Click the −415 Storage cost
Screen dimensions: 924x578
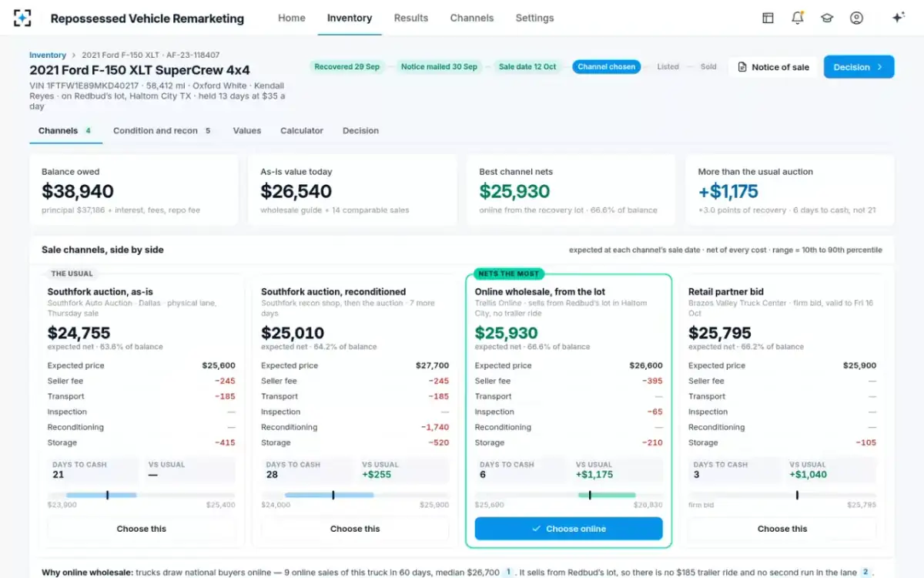[225, 442]
